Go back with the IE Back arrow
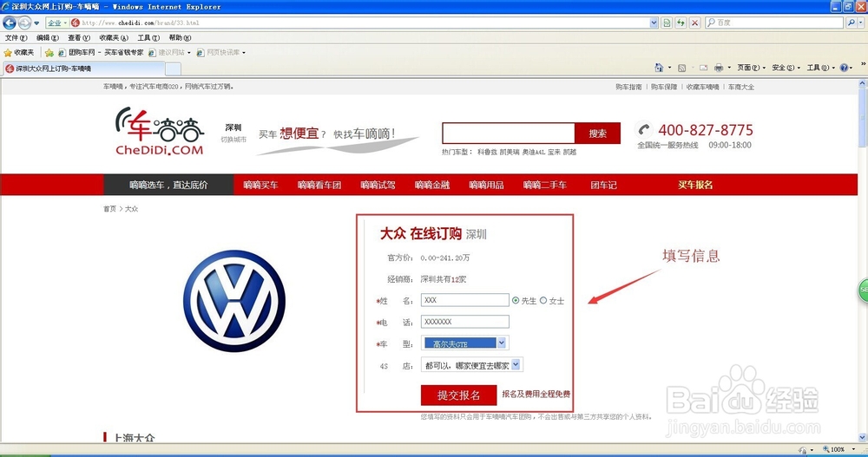868x457 pixels. [10, 23]
